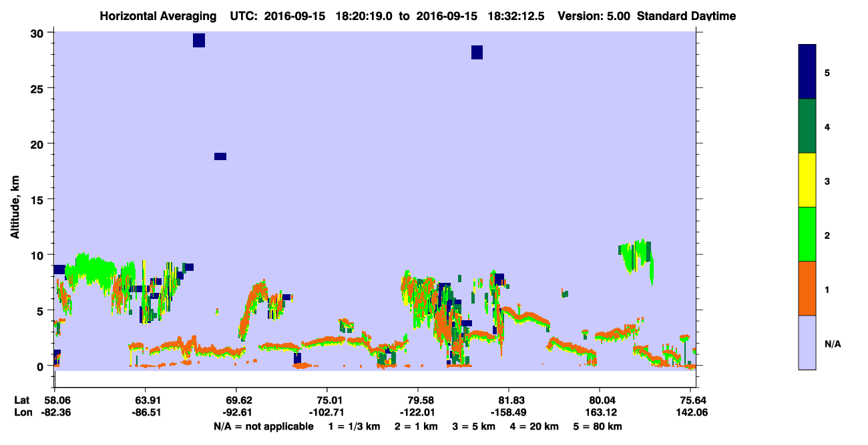Image resolution: width=868 pixels, height=445 pixels.
Task: Click the dark blue level 5 legend swatch
Action: (807, 72)
